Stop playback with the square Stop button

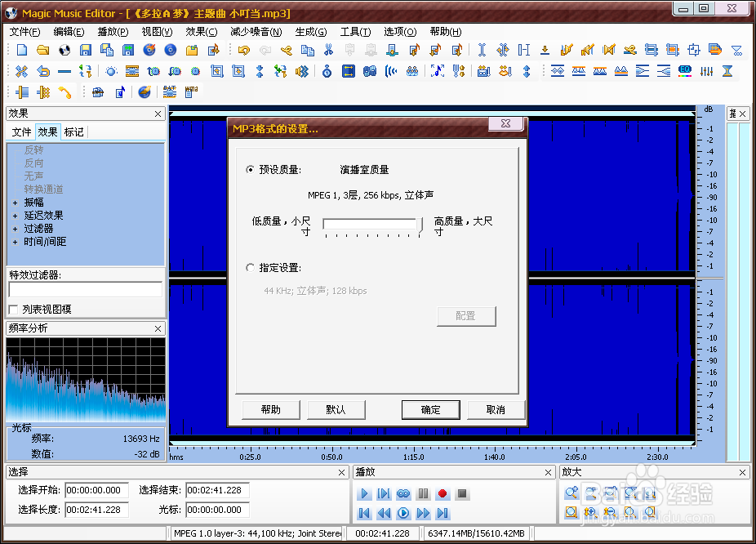click(x=462, y=494)
